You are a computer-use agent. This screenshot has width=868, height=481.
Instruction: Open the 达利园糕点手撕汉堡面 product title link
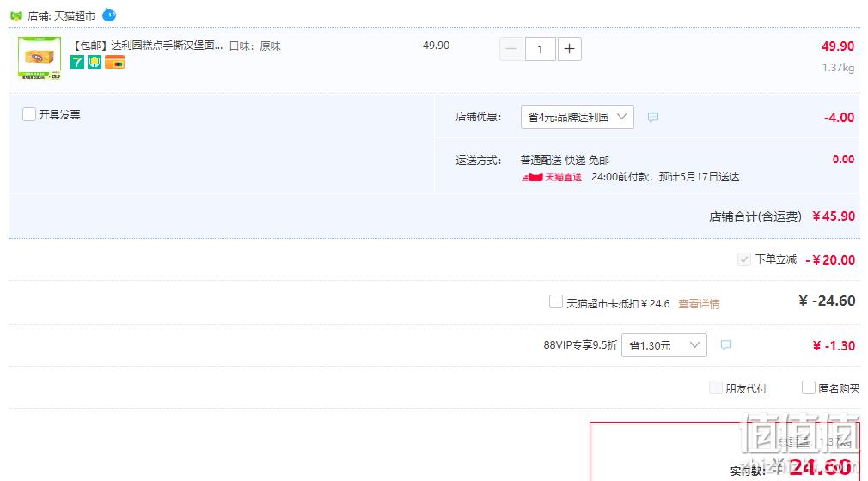pos(147,46)
